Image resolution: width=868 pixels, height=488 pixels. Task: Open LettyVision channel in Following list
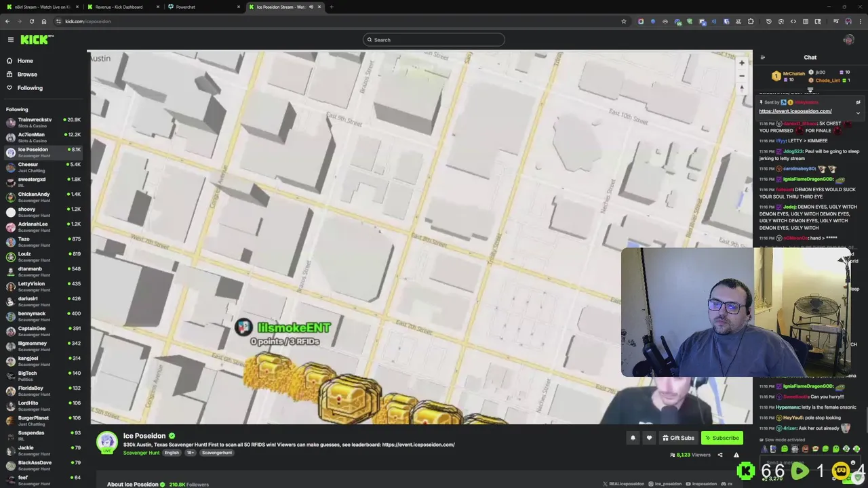pyautogui.click(x=43, y=287)
